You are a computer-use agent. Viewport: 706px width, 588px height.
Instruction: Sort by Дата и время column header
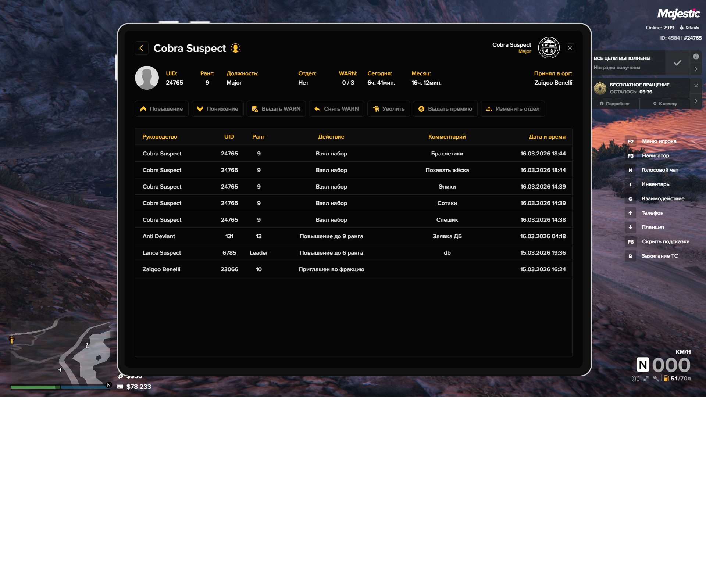point(547,137)
